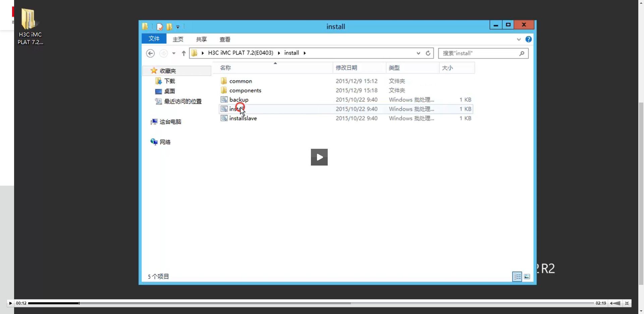
Task: Click the Up one level arrow
Action: [183, 53]
